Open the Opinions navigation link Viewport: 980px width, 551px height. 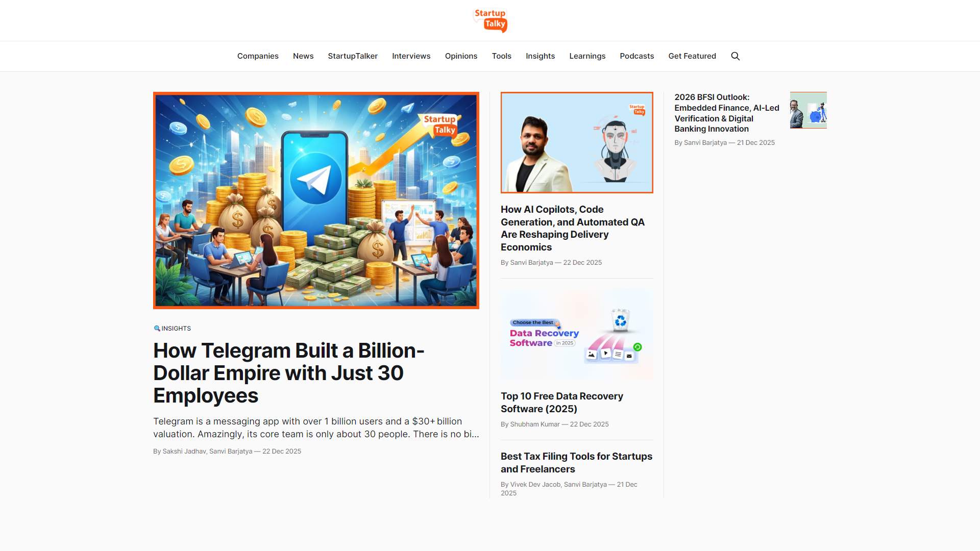coord(461,56)
